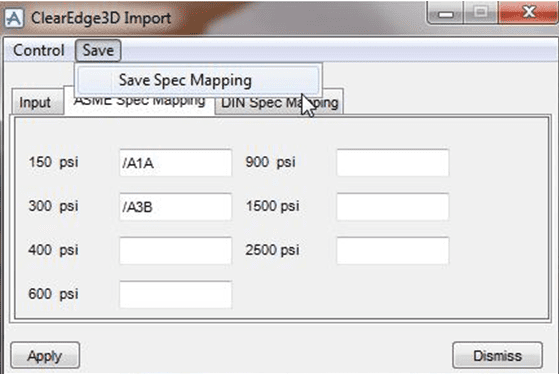This screenshot has width=559, height=374.
Task: Click the 900 psi input field
Action: pyautogui.click(x=393, y=163)
